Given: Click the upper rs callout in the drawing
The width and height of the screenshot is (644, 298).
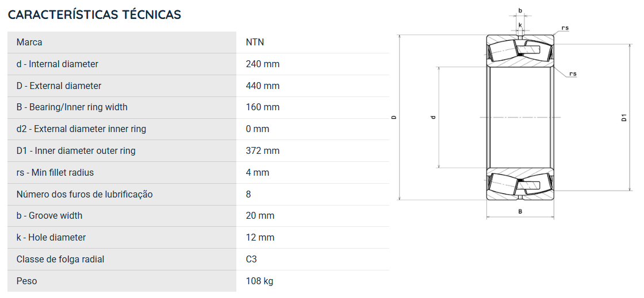Looking at the screenshot, I should (565, 28).
